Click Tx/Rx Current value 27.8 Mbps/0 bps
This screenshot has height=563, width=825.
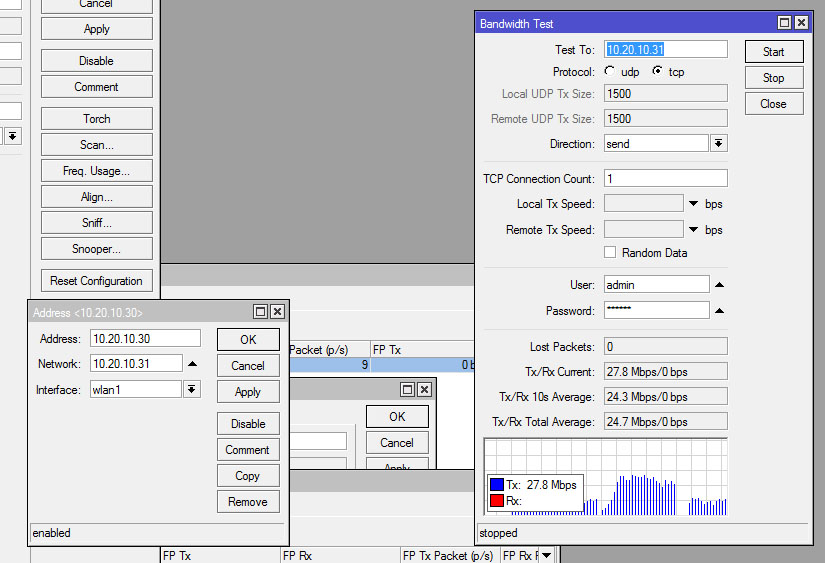click(x=666, y=371)
